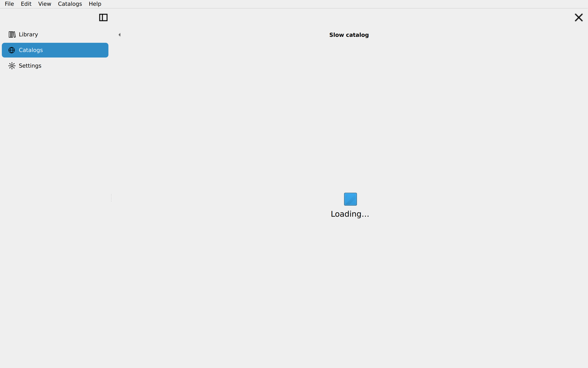Open the File menu
This screenshot has width=588, height=368.
(9, 4)
